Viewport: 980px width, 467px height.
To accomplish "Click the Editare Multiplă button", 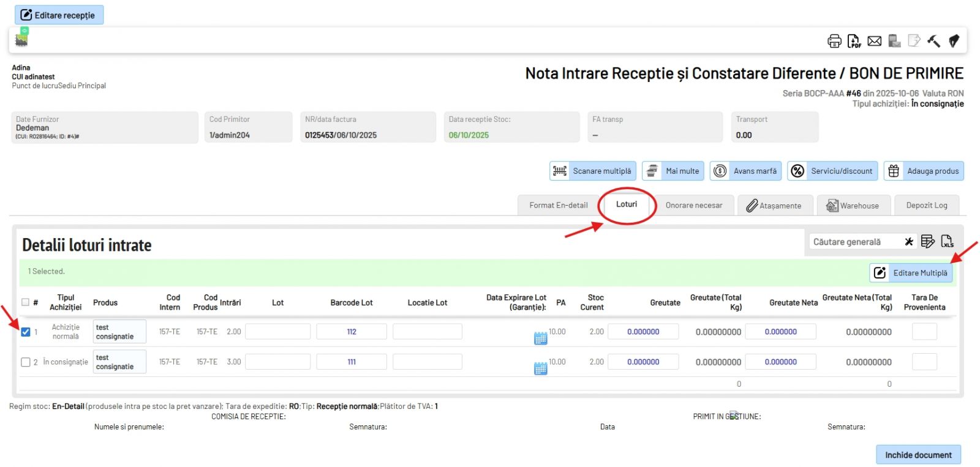I will 911,273.
